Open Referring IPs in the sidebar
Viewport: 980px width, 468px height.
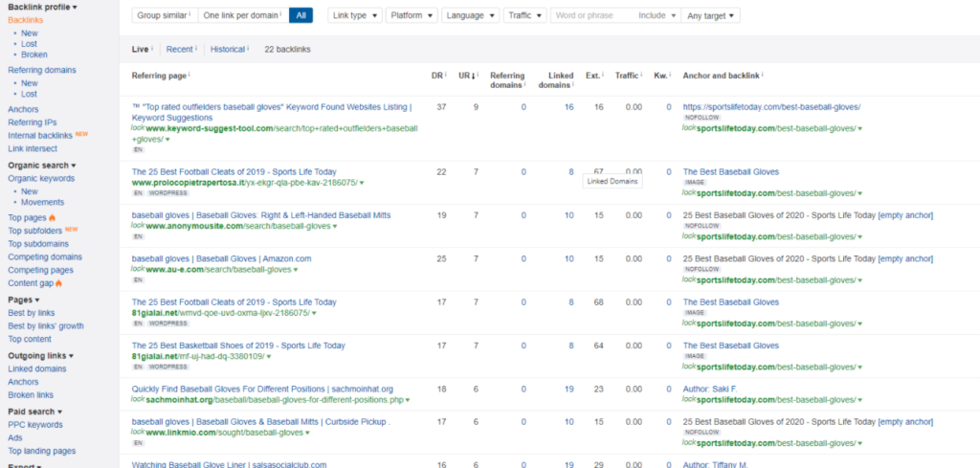tap(33, 123)
